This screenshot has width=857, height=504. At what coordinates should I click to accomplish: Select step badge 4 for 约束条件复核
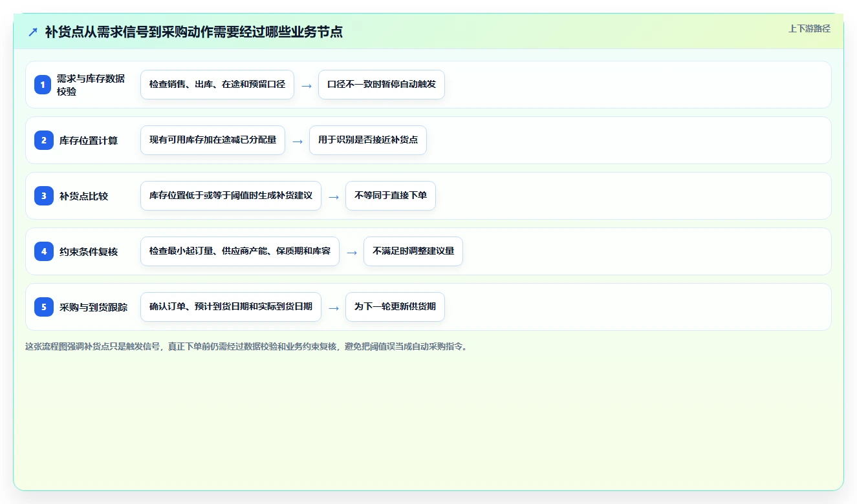point(43,251)
